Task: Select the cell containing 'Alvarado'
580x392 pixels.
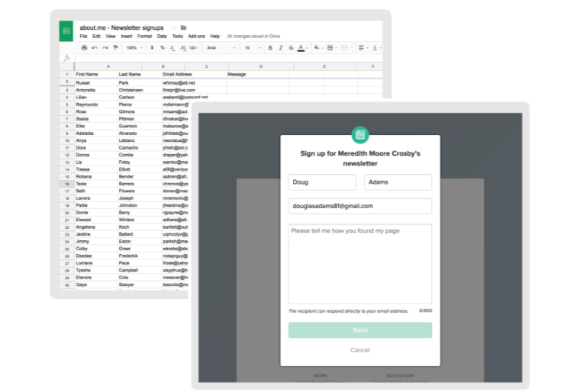Action: pyautogui.click(x=139, y=133)
